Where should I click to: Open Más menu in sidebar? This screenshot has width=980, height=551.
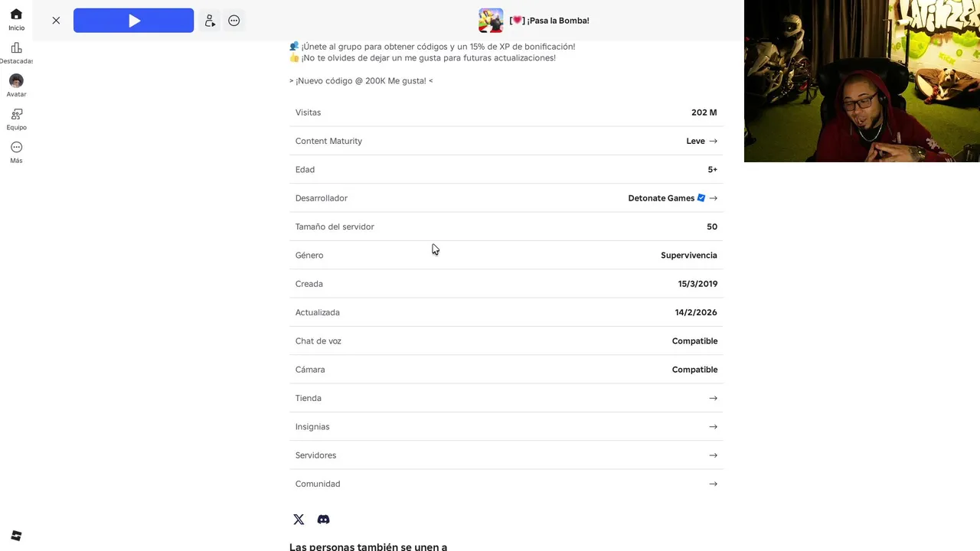[16, 152]
